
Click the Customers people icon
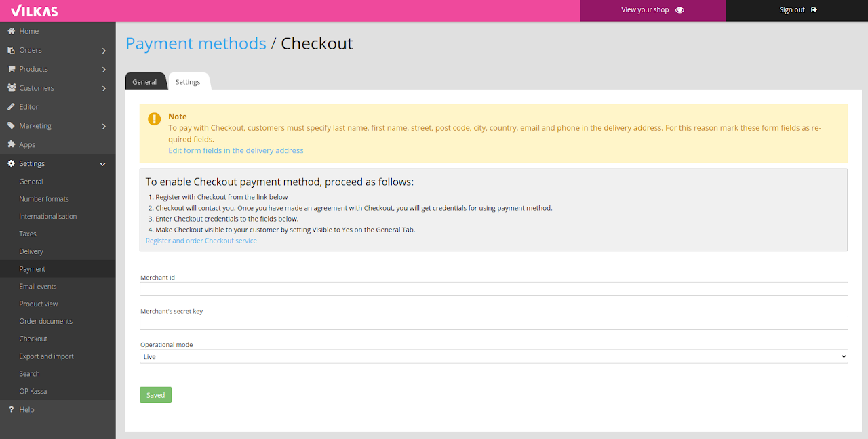click(x=12, y=88)
